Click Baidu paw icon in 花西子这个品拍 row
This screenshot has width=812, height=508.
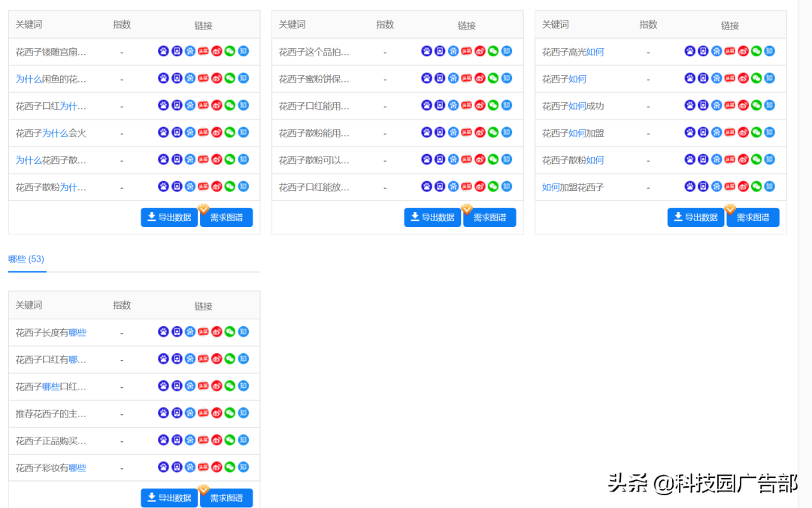click(426, 51)
